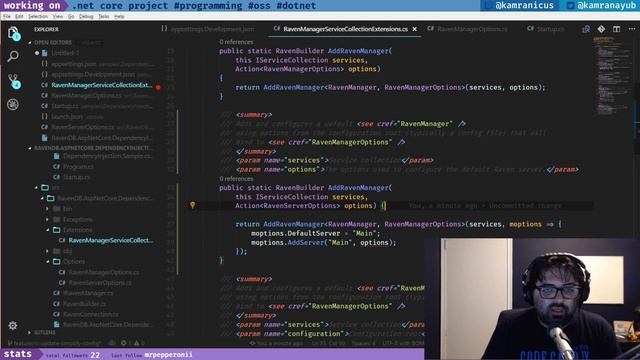Image resolution: width=640 pixels, height=360 pixels.
Task: Click the open changes icon in editor toolbar
Action: (586, 29)
